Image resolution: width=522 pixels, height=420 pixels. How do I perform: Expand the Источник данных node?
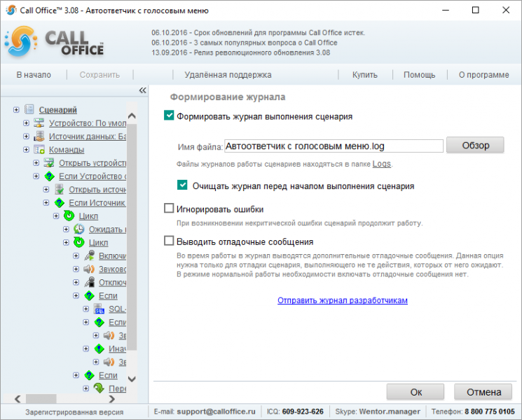coord(26,136)
